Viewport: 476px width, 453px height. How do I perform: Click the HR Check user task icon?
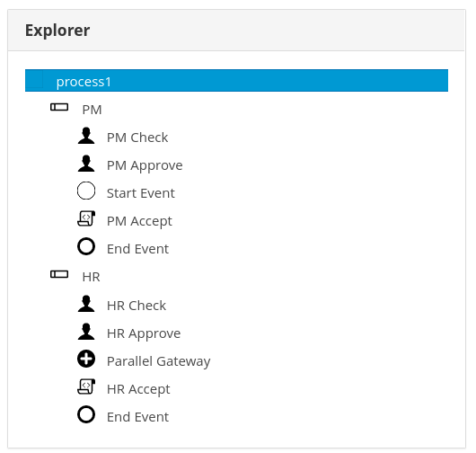[86, 304]
